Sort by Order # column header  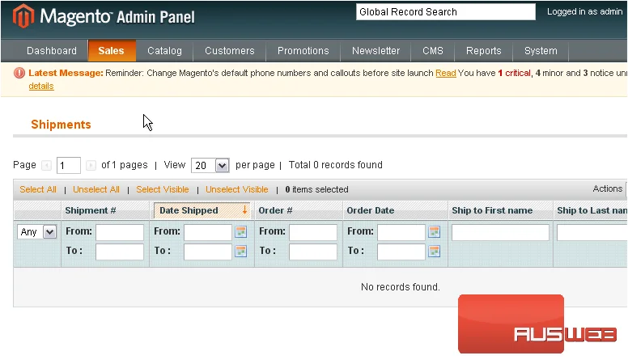(275, 210)
